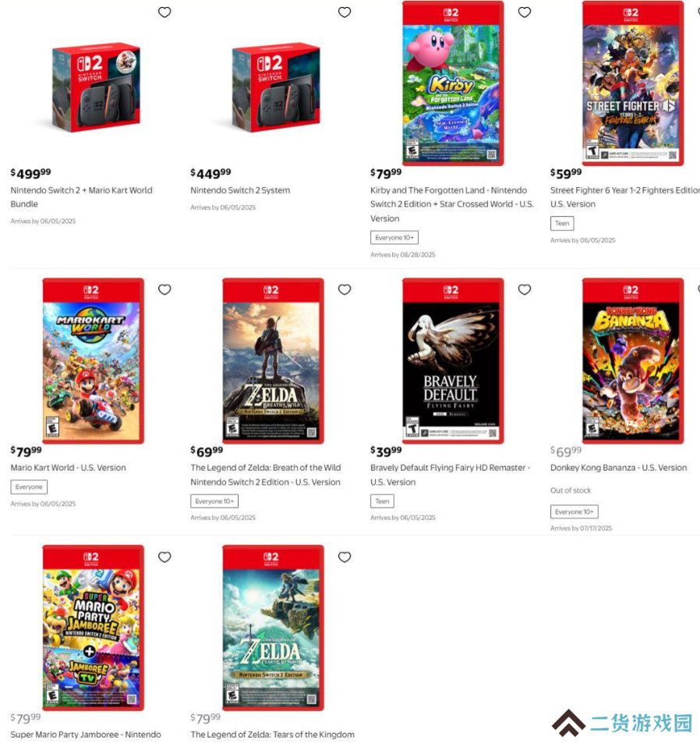Select Street Fighter 6 box art
The height and width of the screenshot is (743, 700).
point(633,83)
